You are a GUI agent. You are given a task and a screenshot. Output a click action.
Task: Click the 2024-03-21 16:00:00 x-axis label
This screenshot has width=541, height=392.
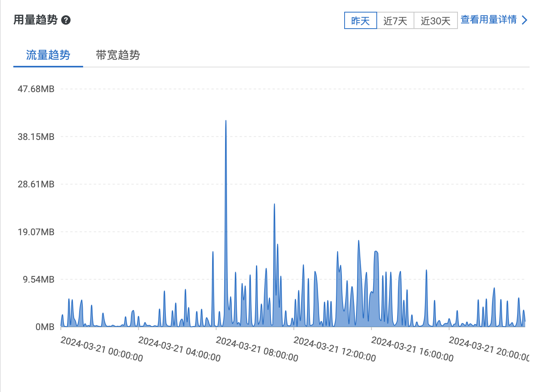click(x=412, y=349)
